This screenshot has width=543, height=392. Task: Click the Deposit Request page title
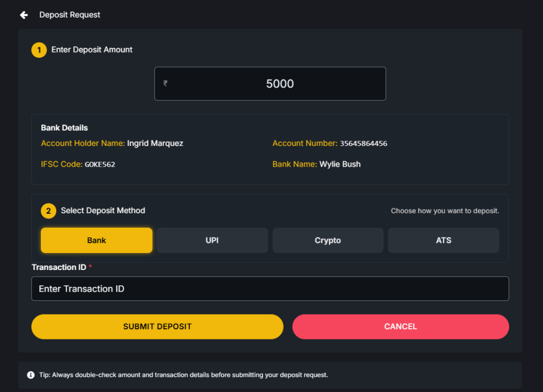pyautogui.click(x=69, y=15)
